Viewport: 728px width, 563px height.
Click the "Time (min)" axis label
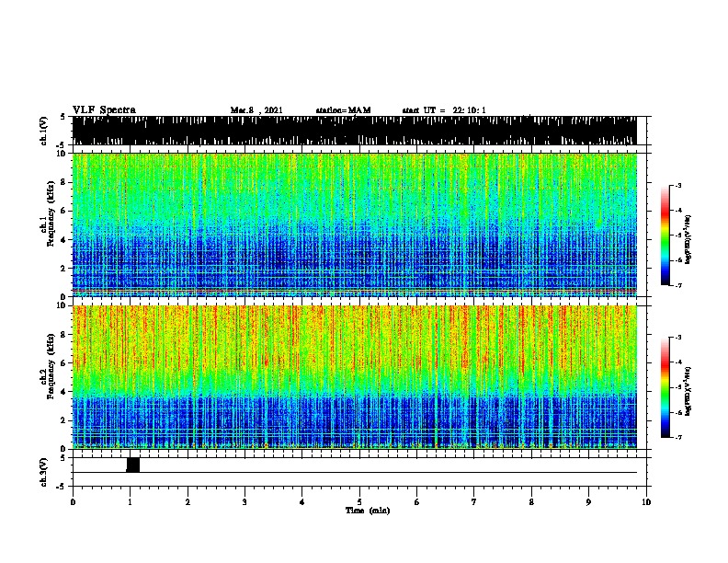point(368,511)
